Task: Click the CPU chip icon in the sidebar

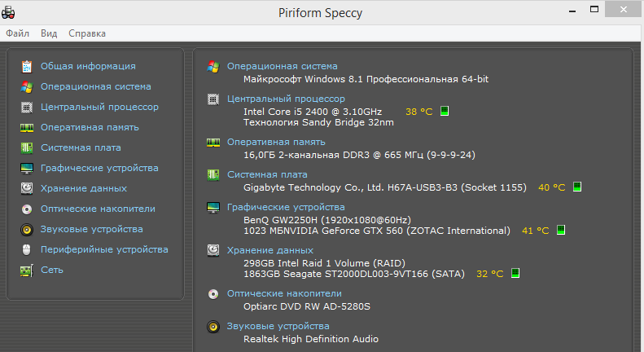Action: 27,108
